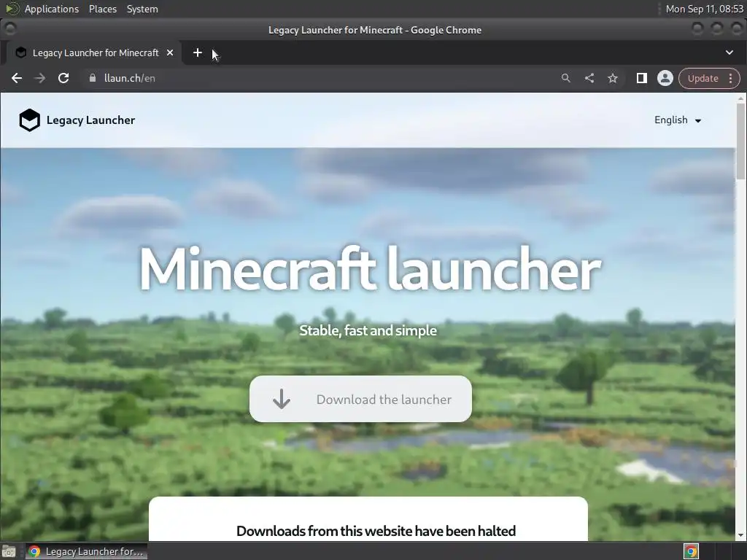Viewport: 747px width, 560px height.
Task: Select the Legacy Launcher for Minecraft tab
Action: pos(94,52)
